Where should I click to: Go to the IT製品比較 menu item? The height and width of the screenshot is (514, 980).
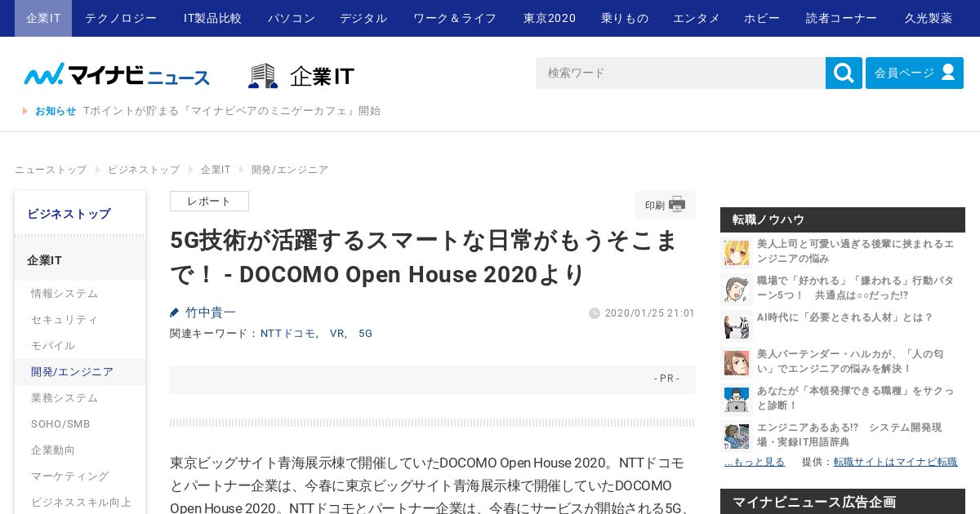click(212, 18)
